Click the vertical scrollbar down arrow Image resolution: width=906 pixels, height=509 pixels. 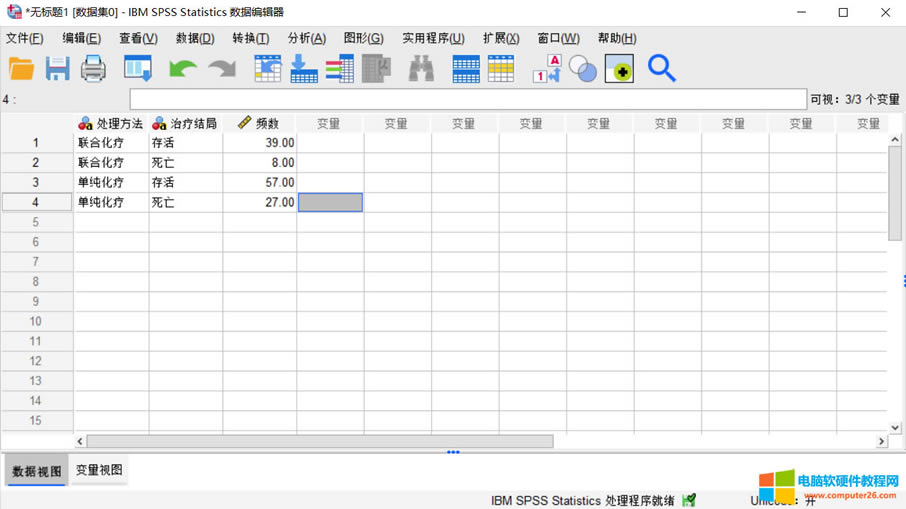[895, 427]
